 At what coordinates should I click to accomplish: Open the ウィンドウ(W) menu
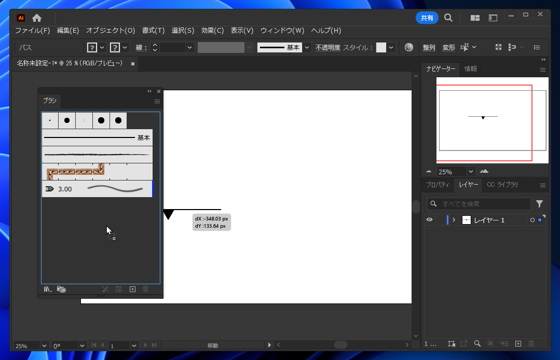pos(282,31)
